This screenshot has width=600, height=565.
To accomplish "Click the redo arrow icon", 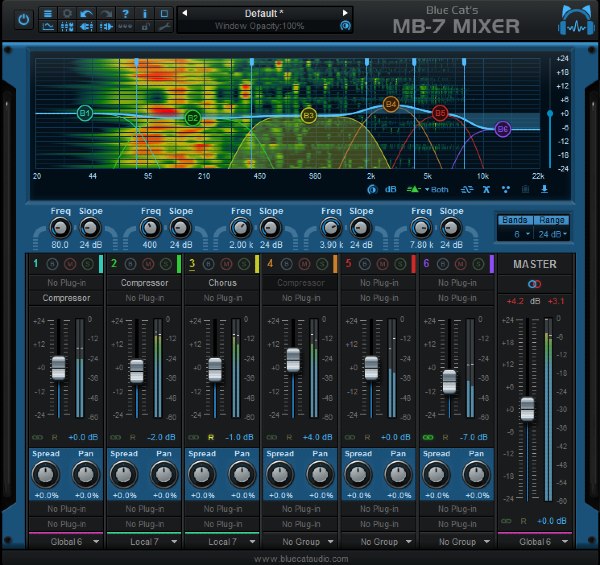I will (x=105, y=13).
